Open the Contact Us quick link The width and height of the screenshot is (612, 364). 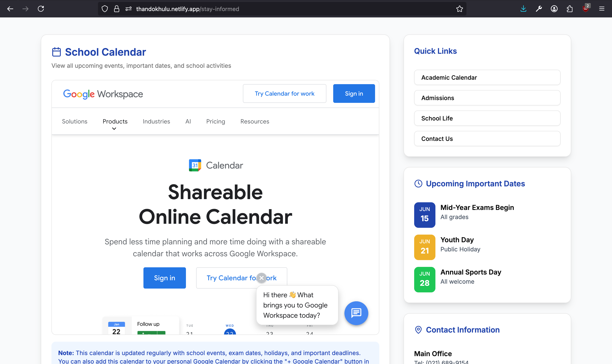(x=487, y=139)
